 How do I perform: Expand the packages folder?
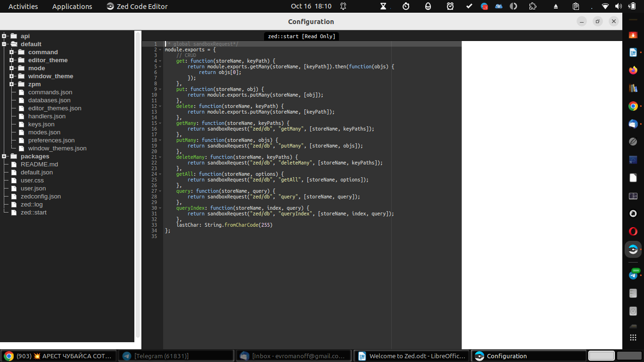coord(4,156)
